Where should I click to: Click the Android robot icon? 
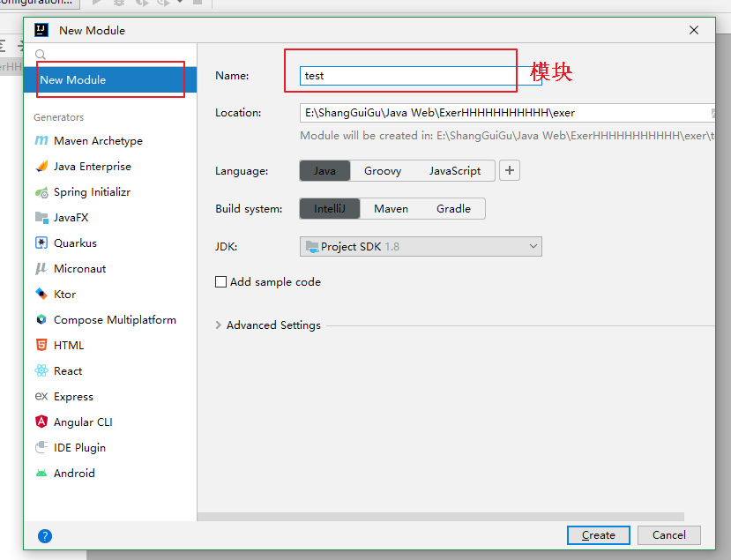(x=41, y=474)
